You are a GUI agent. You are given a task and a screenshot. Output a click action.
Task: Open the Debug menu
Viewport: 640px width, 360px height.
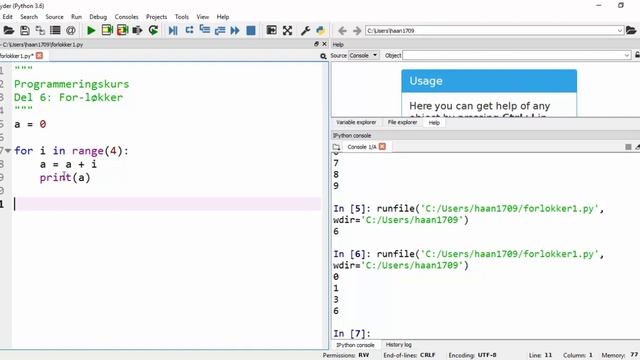coord(98,17)
